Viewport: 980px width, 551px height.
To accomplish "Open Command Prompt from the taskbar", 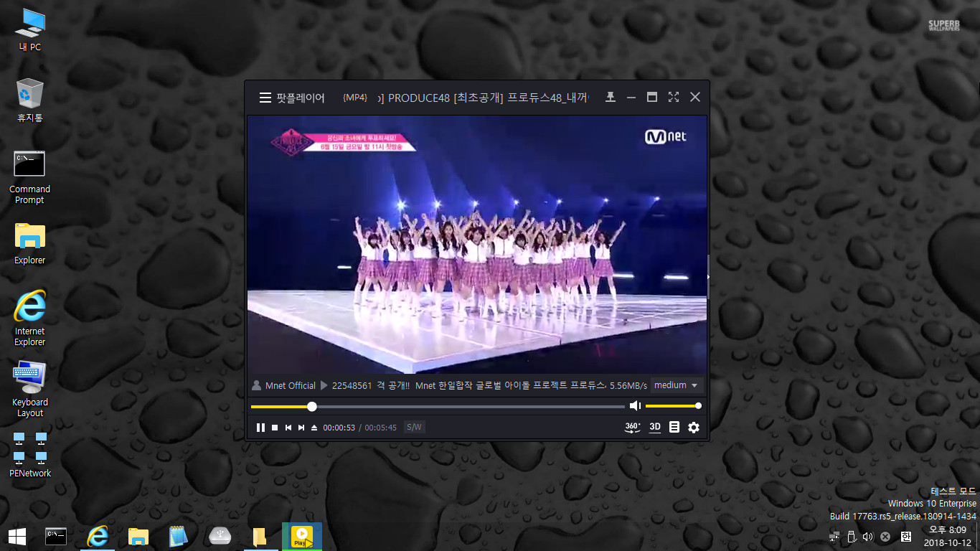I will click(x=56, y=536).
